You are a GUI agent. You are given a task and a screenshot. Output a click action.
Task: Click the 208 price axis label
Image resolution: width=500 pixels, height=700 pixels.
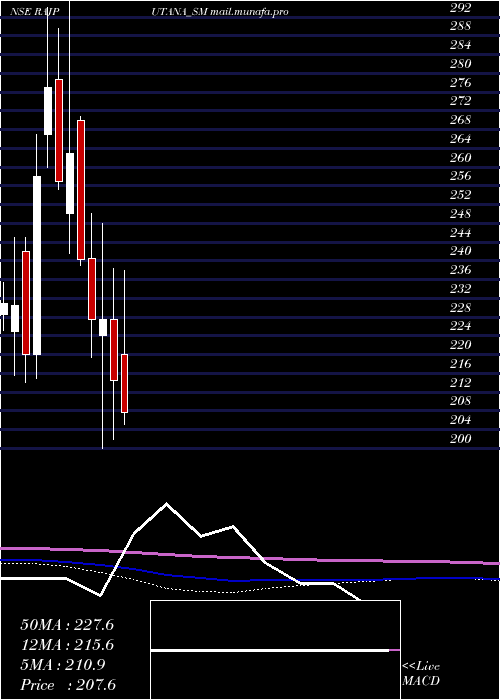click(x=461, y=401)
